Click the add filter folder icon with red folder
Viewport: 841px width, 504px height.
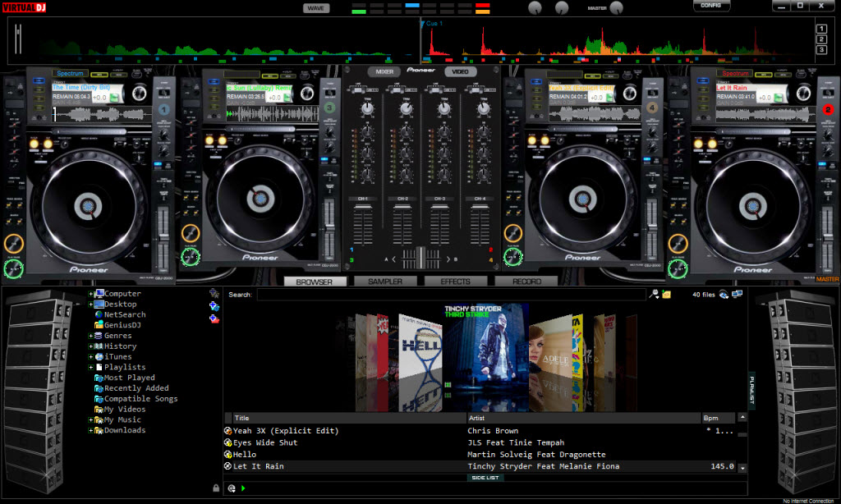[214, 319]
